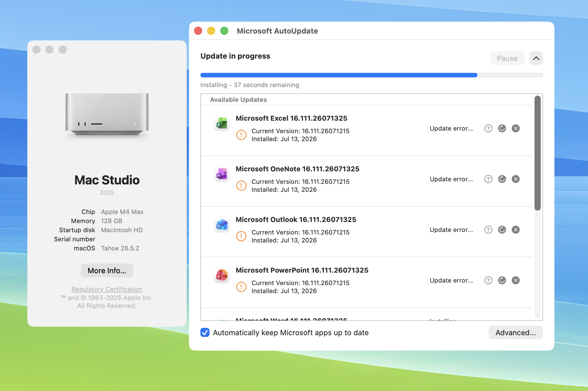Minimize the Microsoft AutoUpdate window
This screenshot has width=588, height=391.
(x=211, y=31)
